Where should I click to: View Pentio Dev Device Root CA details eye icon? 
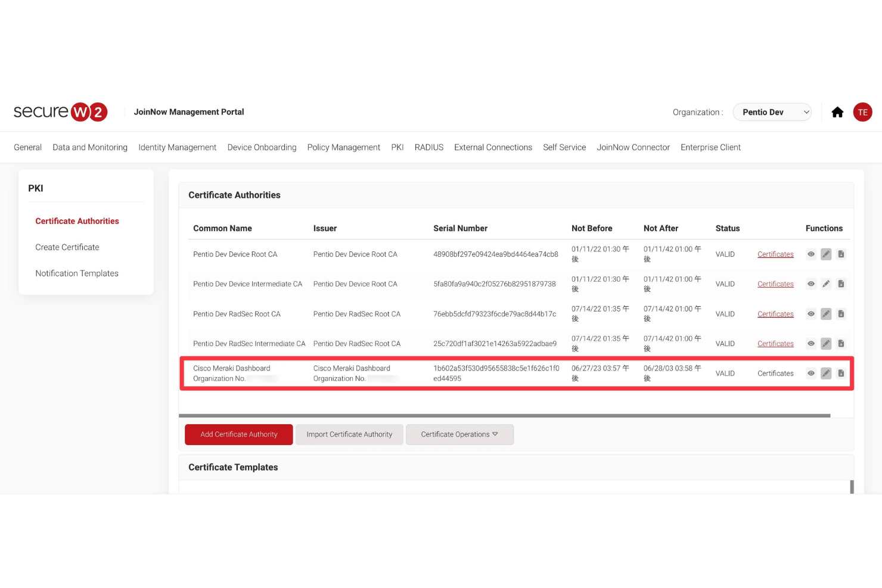click(810, 254)
